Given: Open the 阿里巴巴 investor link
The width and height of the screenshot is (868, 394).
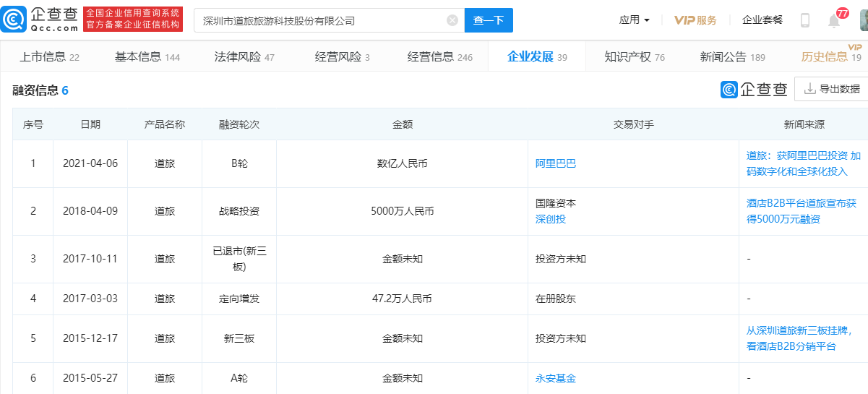Looking at the screenshot, I should (x=556, y=163).
